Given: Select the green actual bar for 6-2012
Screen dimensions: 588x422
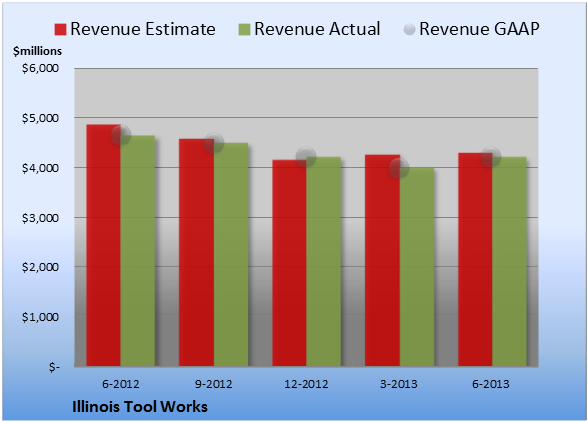Looking at the screenshot, I should (138, 251).
